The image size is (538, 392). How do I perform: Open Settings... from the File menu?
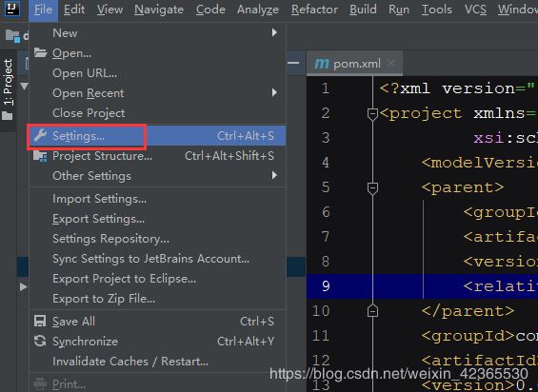pyautogui.click(x=158, y=136)
